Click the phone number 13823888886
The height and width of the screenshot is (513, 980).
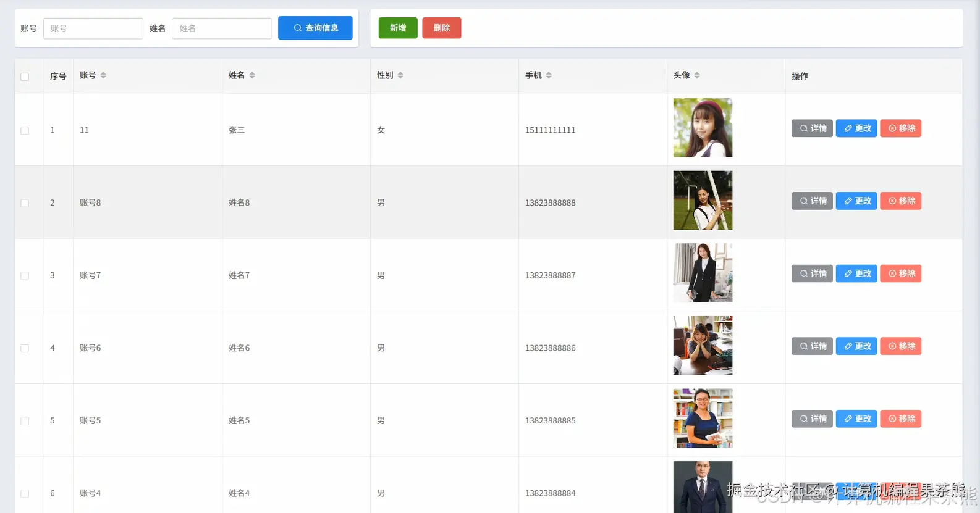pos(551,348)
